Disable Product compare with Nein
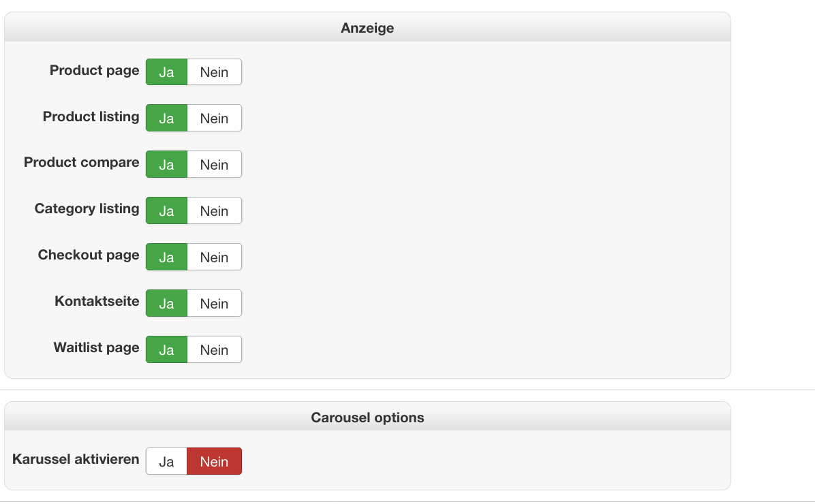The image size is (815, 504). click(x=214, y=165)
